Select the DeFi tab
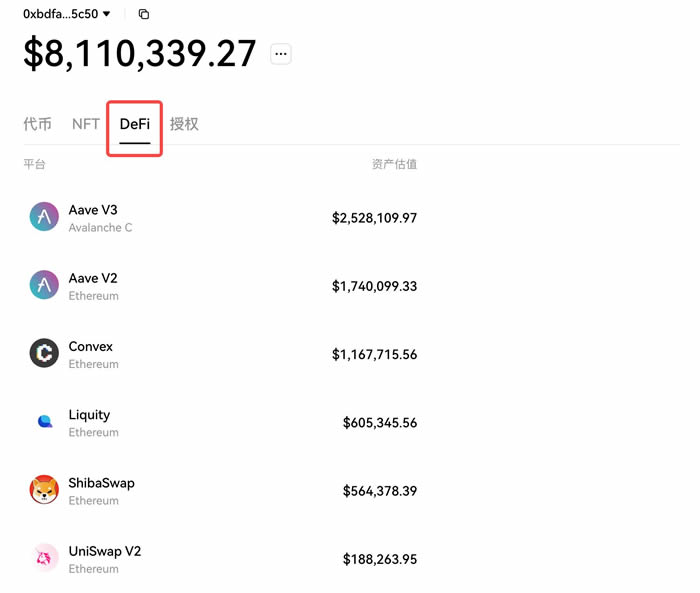Image resolution: width=700 pixels, height=593 pixels. (x=135, y=124)
